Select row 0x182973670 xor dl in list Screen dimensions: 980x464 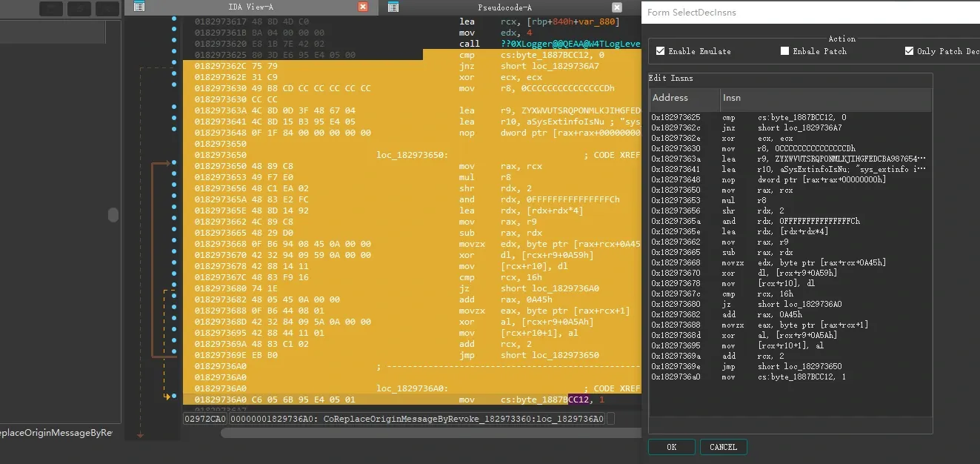pyautogui.click(x=790, y=274)
